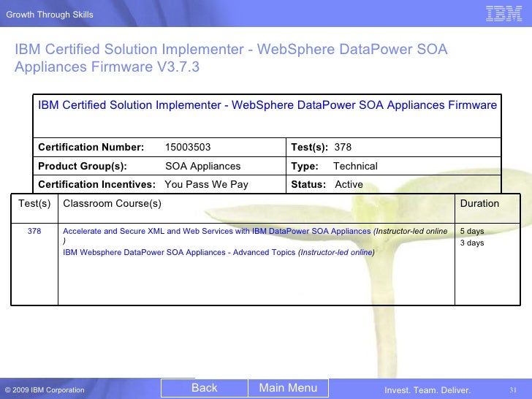
Task: Click the 'Classroom Course(s)' column header
Action: pyautogui.click(x=112, y=203)
